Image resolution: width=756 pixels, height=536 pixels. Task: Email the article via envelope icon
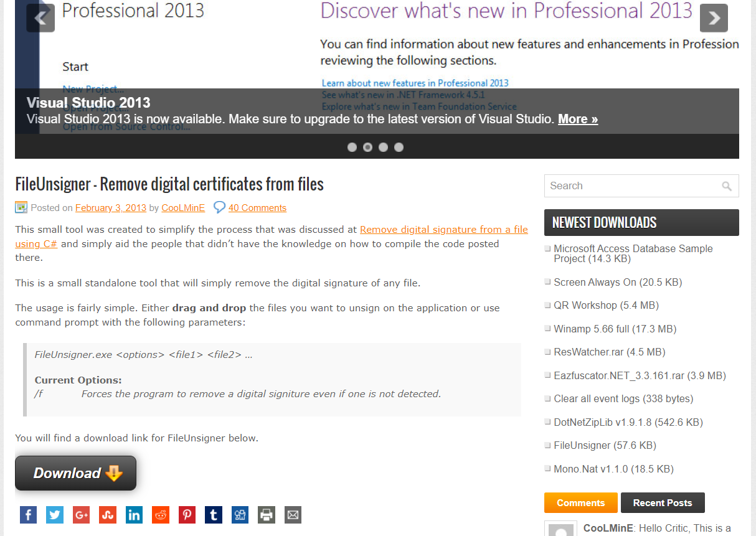pos(293,515)
